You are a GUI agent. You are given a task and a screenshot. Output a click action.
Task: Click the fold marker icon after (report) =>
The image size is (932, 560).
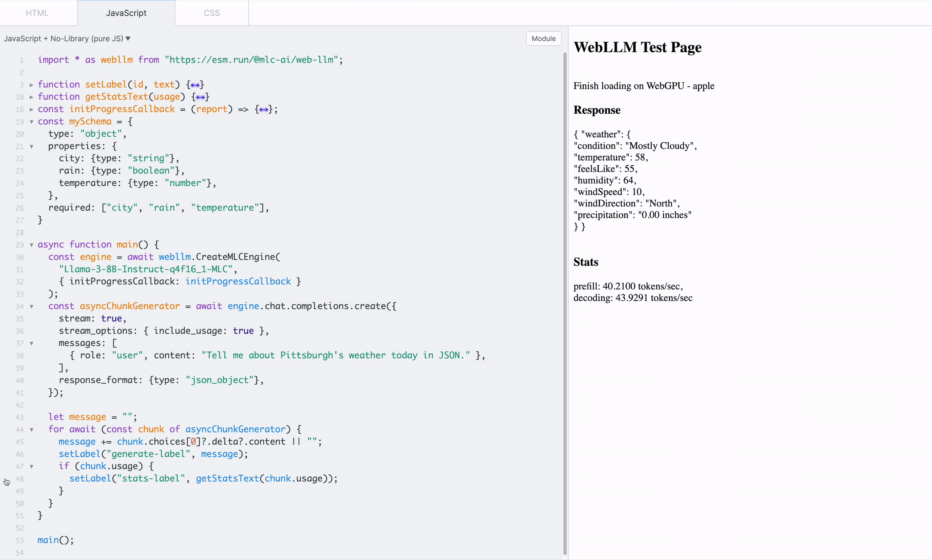coord(264,110)
